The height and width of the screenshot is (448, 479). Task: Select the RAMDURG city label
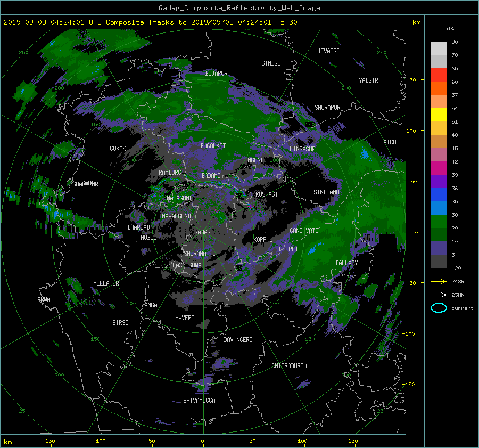(170, 173)
